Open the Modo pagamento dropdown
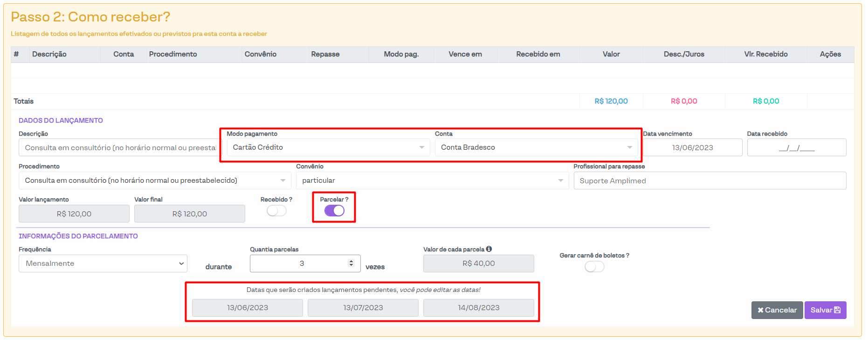This screenshot has width=868, height=340. tap(328, 147)
